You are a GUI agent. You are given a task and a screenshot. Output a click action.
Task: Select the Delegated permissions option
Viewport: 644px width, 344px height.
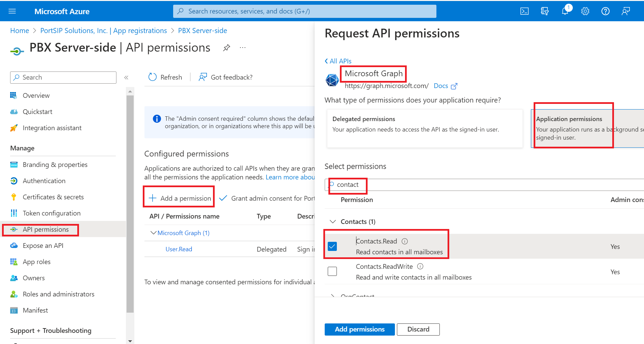(x=424, y=128)
